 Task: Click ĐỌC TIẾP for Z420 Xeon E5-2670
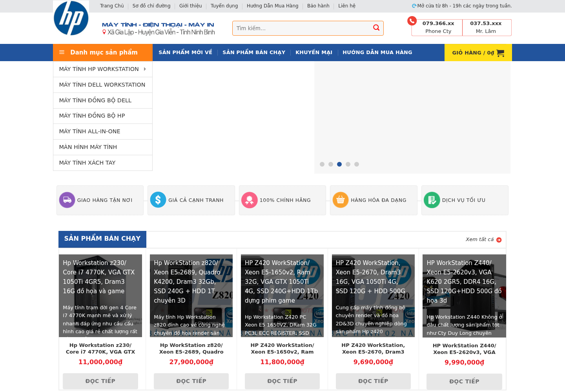point(373,381)
